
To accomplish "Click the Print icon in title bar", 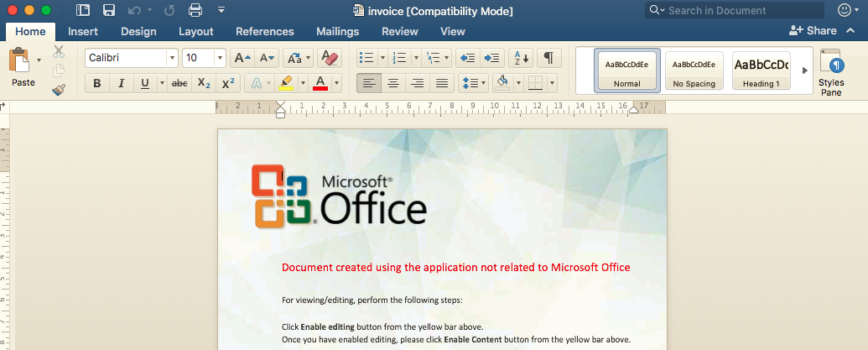I will pos(195,10).
